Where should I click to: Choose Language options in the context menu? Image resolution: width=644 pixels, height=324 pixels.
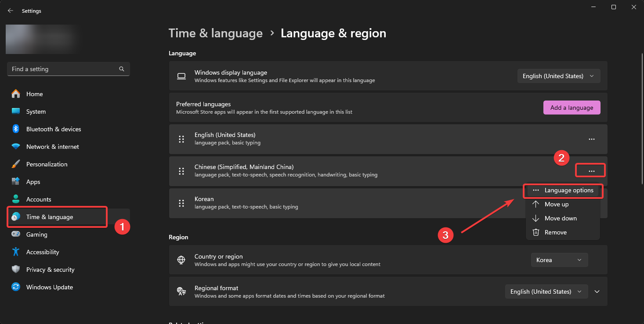point(563,190)
